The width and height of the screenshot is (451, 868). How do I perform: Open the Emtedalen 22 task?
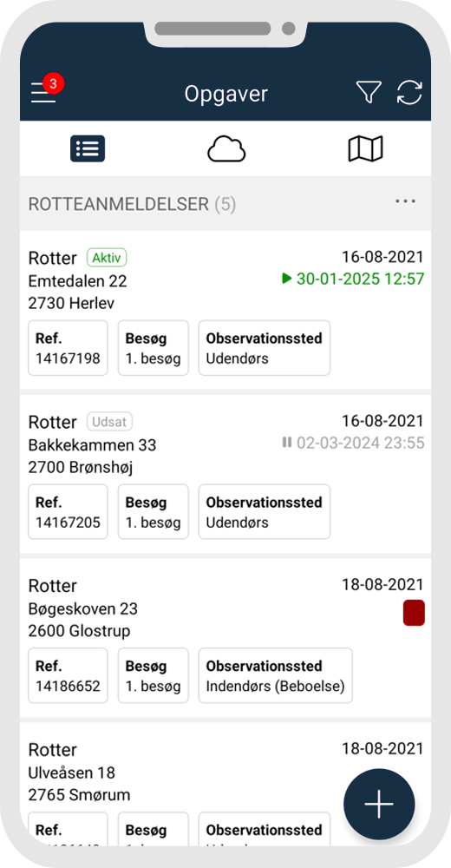tap(225, 310)
